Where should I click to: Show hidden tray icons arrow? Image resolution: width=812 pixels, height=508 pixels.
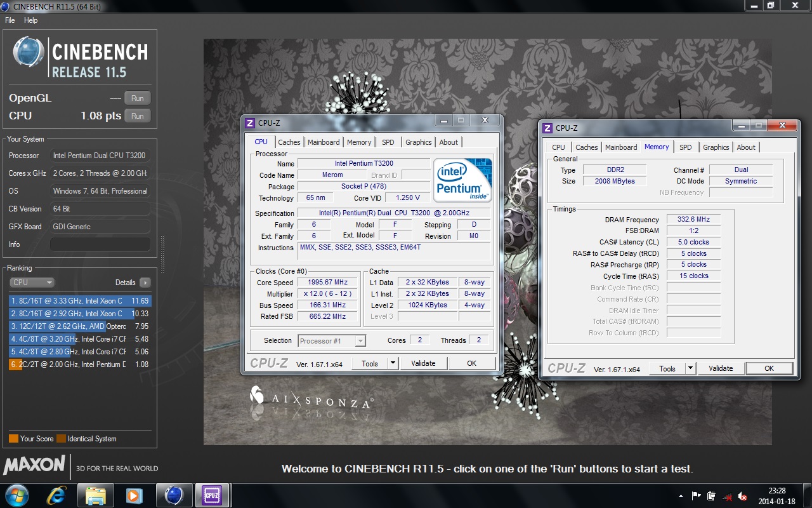click(x=680, y=496)
